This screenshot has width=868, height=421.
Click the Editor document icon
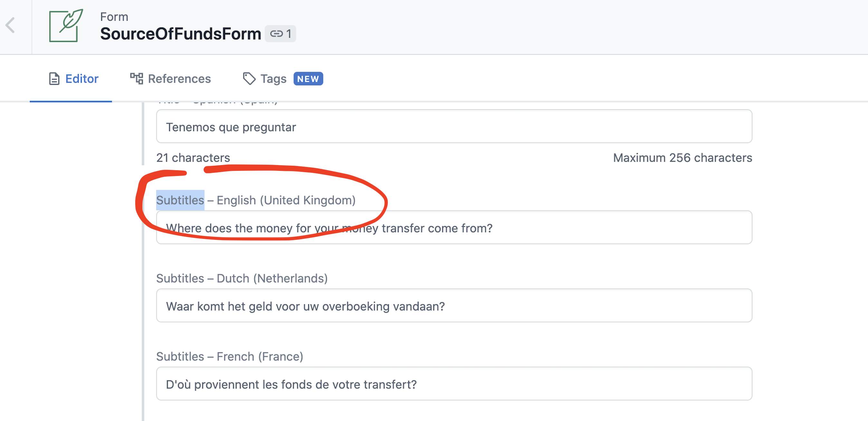coord(54,79)
